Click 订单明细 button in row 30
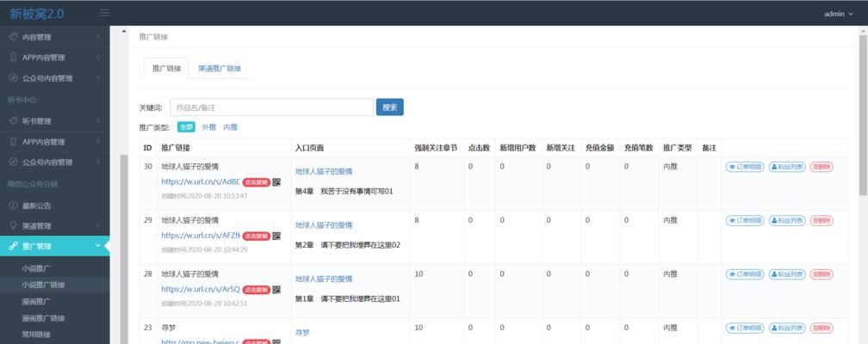 (745, 167)
